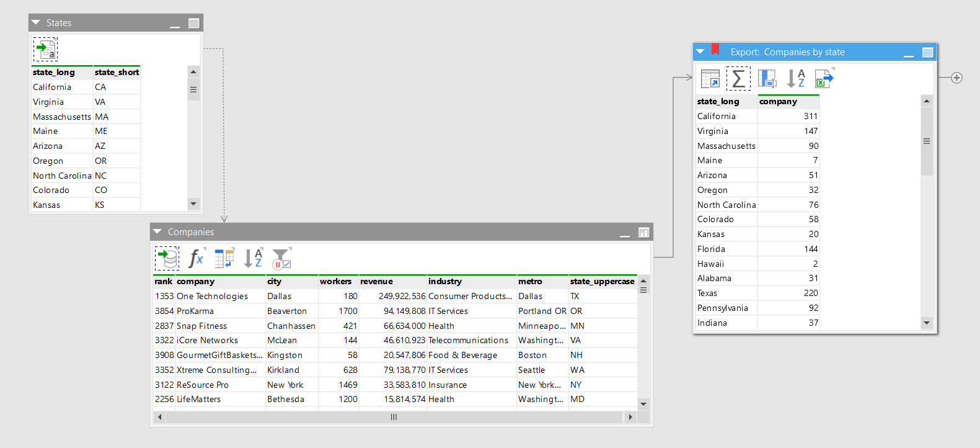Select the Massachusetts cell in States table

coord(62,117)
